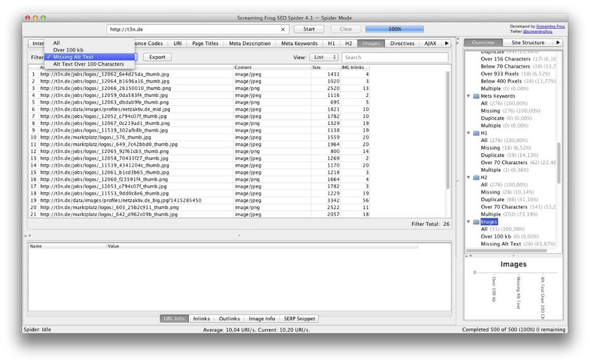Show more main tabs via right arrow
590x364 pixels.
pyautogui.click(x=447, y=43)
